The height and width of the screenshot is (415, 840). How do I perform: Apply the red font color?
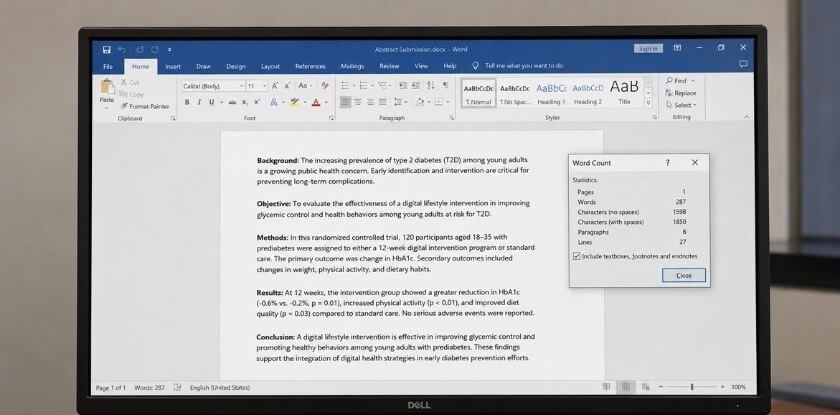pos(316,102)
